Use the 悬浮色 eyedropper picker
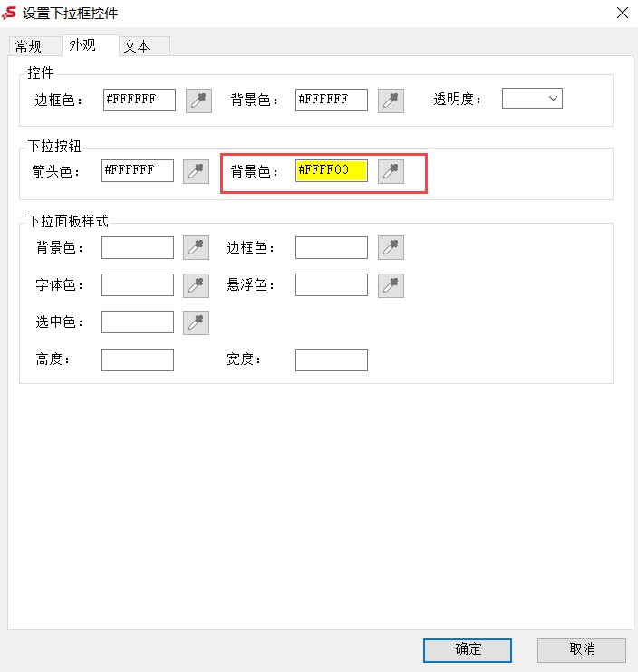 (x=391, y=285)
